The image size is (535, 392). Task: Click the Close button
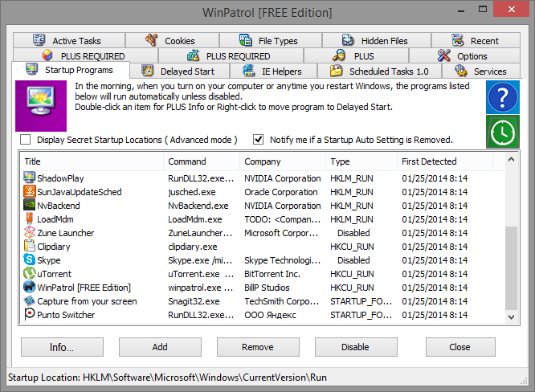coord(460,347)
